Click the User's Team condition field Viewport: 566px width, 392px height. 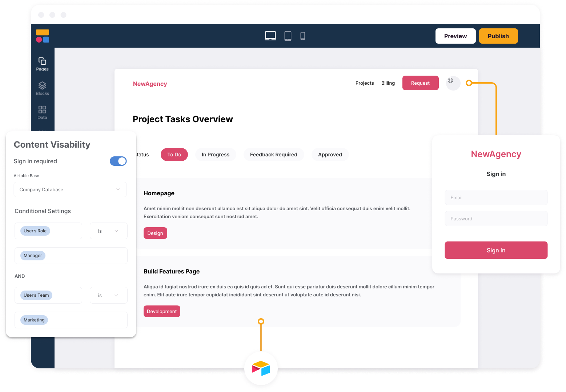(48, 295)
